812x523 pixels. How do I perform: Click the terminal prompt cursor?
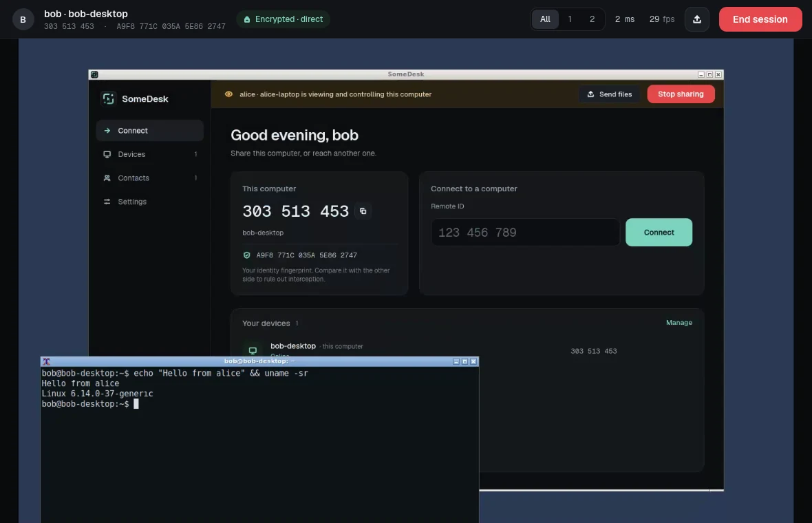pyautogui.click(x=136, y=404)
